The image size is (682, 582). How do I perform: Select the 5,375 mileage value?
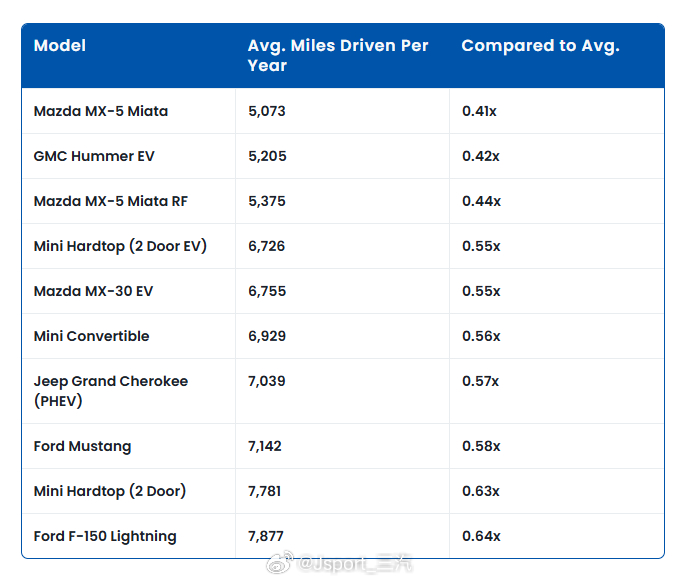tap(267, 201)
